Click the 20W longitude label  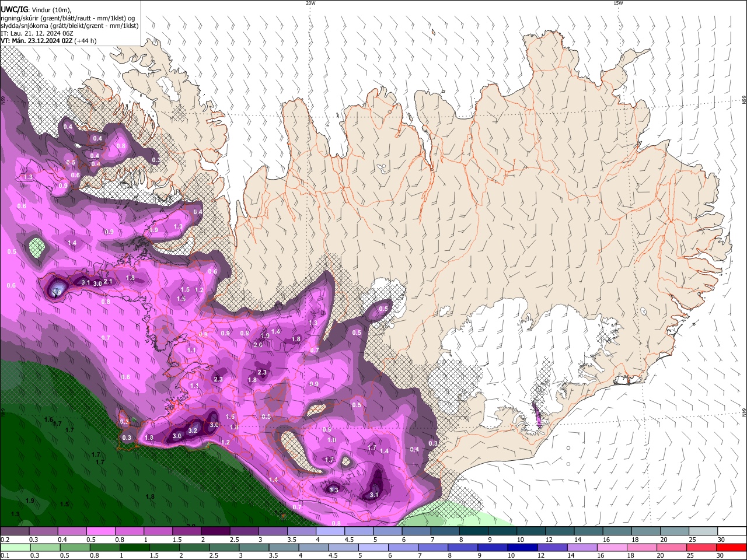310,3
